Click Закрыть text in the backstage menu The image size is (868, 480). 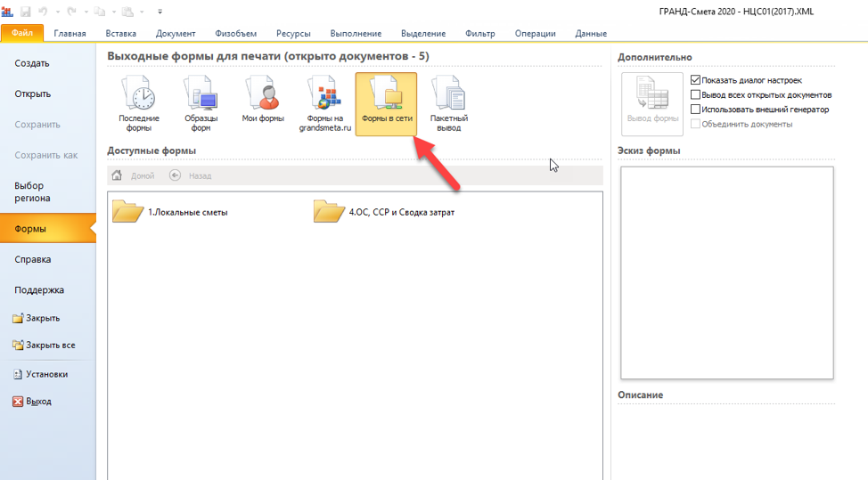tap(43, 319)
